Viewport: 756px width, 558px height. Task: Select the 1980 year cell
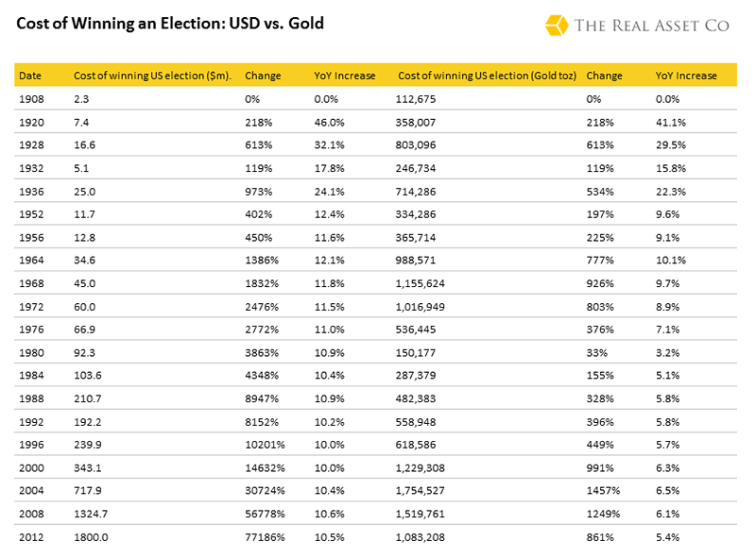pos(30,352)
